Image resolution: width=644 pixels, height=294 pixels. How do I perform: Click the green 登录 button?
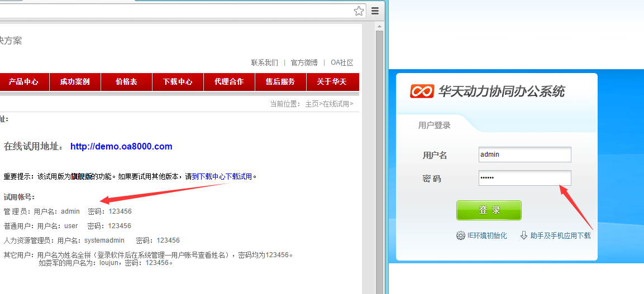489,210
